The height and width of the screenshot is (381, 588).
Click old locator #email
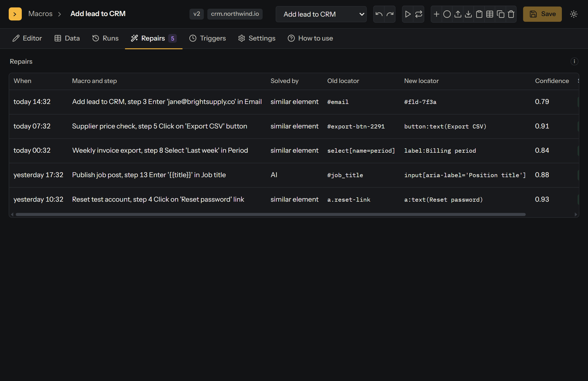click(338, 102)
